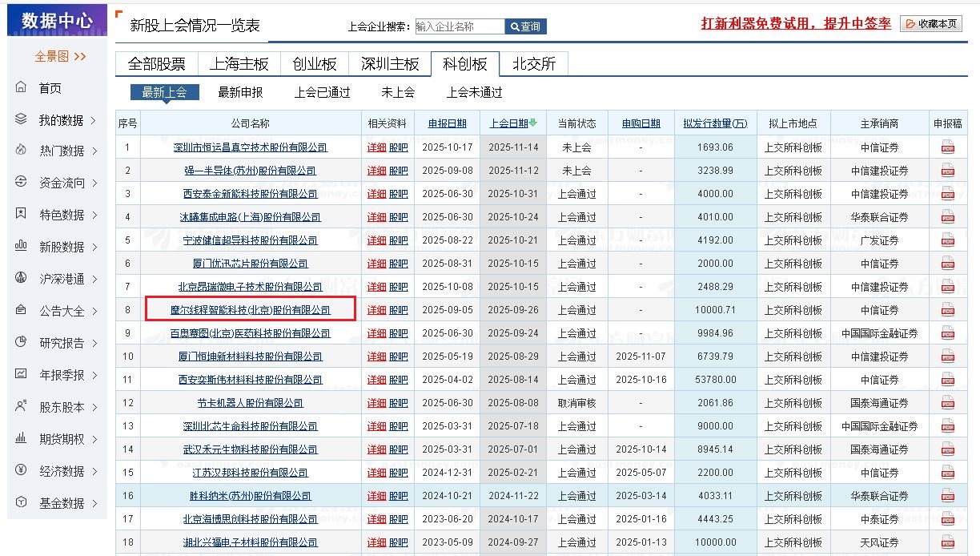
Task: Switch to the 上海主板 tab
Action: point(239,64)
